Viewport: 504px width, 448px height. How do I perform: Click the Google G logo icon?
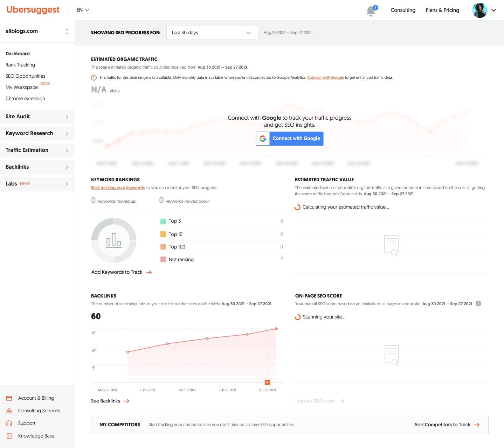click(263, 139)
